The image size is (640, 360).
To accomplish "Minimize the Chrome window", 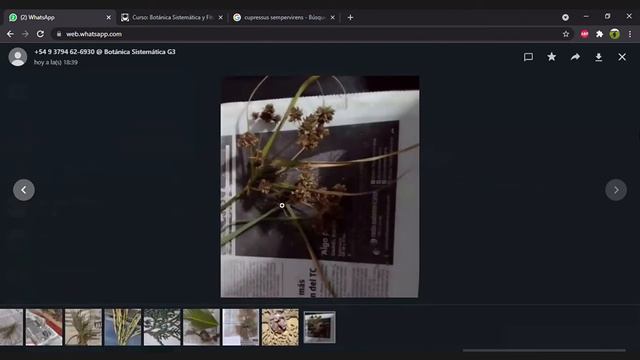I will click(x=586, y=16).
